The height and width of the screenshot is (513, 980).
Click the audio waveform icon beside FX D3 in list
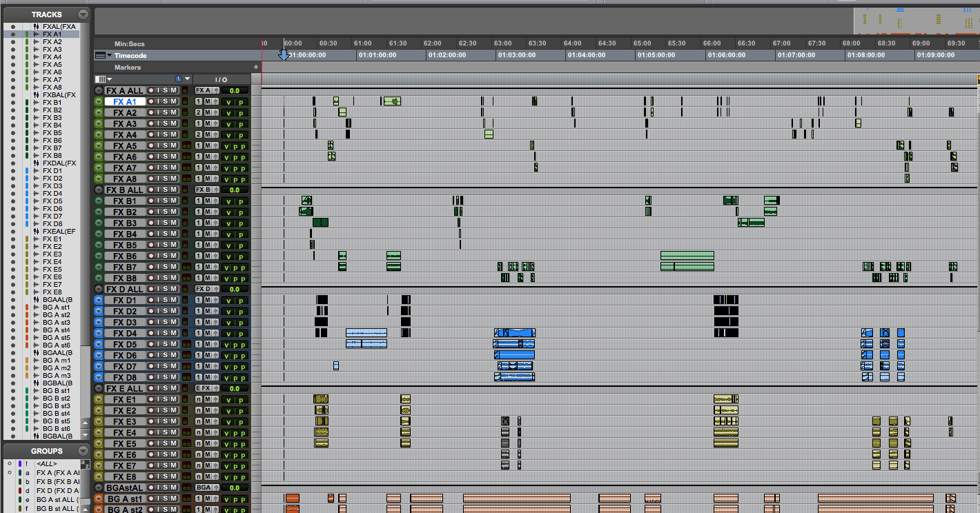37,185
